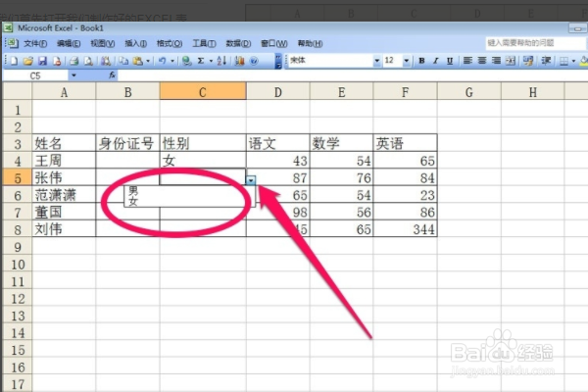
Task: Open the 帮助(H) menu
Action: pyautogui.click(x=310, y=43)
